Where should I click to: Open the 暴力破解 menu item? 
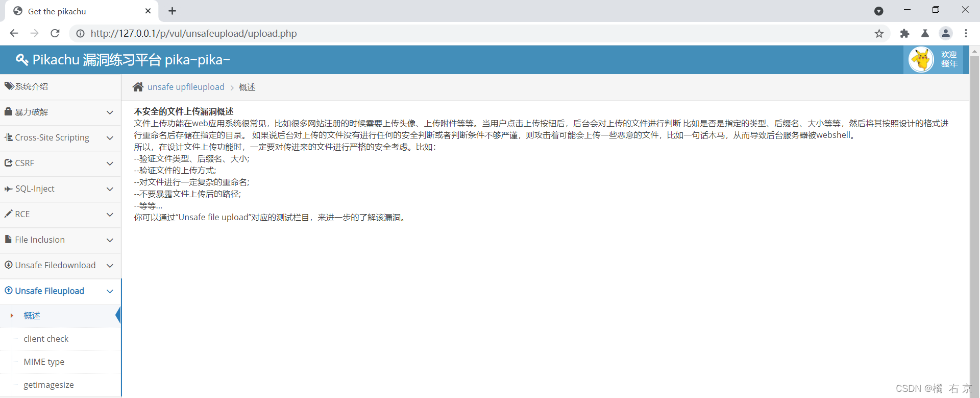click(x=60, y=112)
